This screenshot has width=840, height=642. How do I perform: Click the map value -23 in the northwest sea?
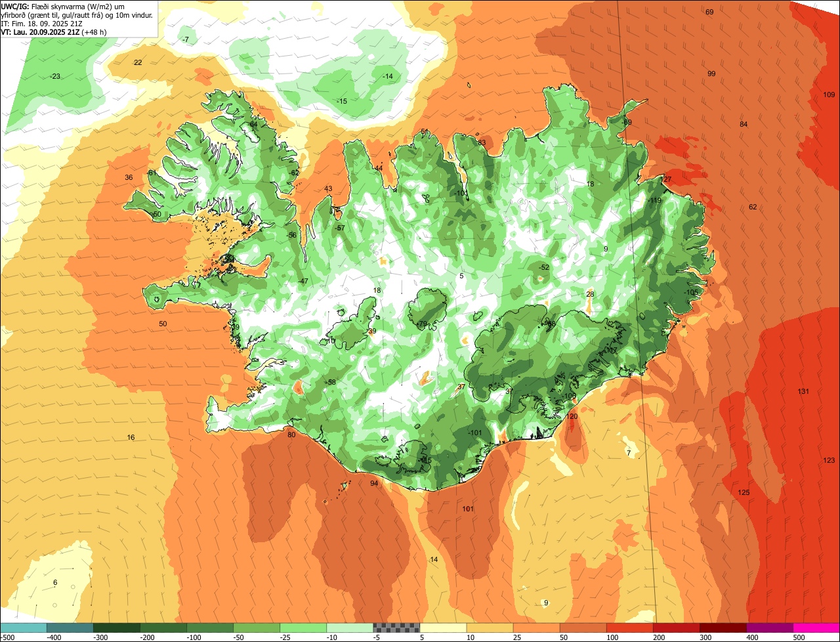click(55, 76)
